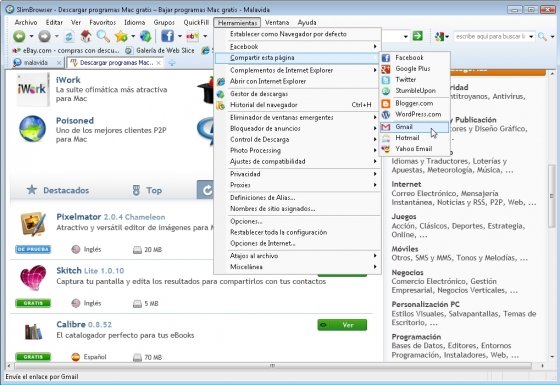This screenshot has width=560, height=385.
Task: Click the green Ver button for Calibre
Action: [x=342, y=325]
